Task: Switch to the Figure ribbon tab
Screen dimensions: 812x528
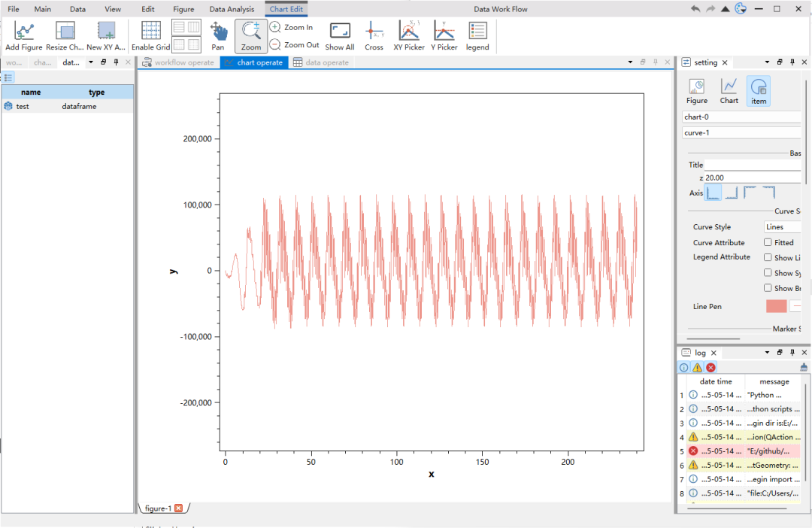Action: [183, 9]
